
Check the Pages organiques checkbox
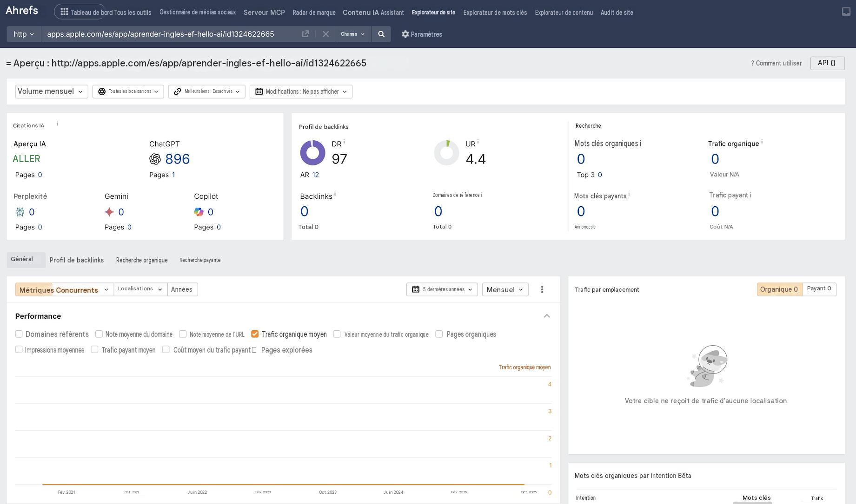[x=439, y=334]
